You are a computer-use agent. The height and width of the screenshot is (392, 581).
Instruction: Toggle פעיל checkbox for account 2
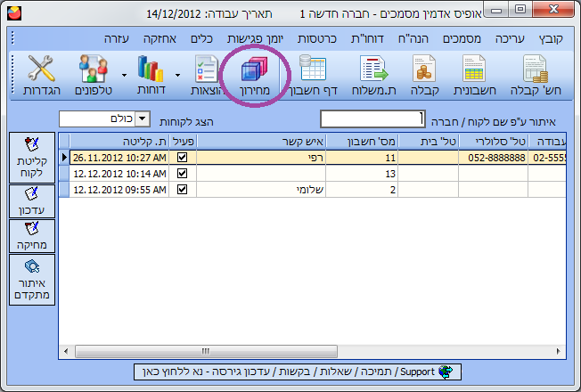pyautogui.click(x=182, y=190)
